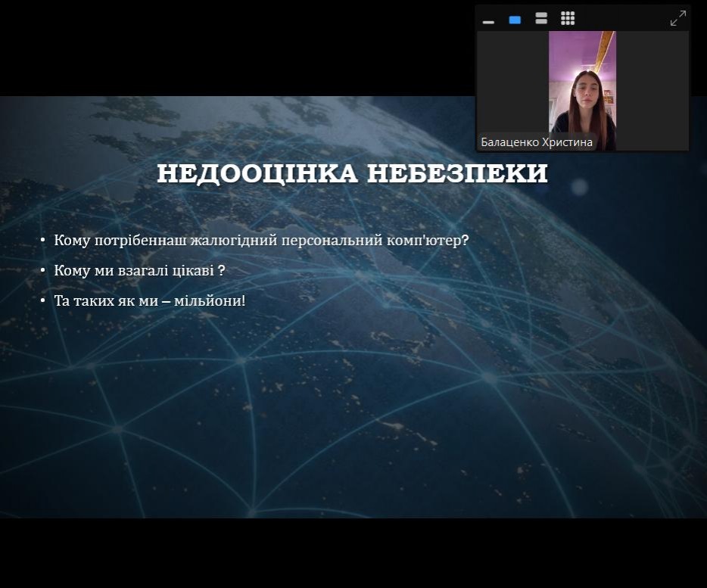Click the empty header bar of the video panel

point(621,19)
